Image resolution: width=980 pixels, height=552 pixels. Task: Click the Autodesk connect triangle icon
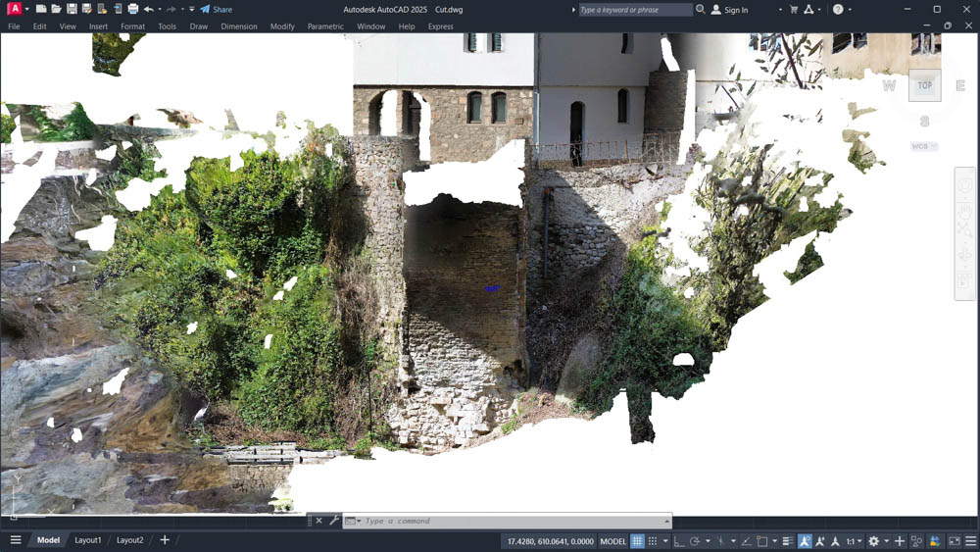[808, 10]
